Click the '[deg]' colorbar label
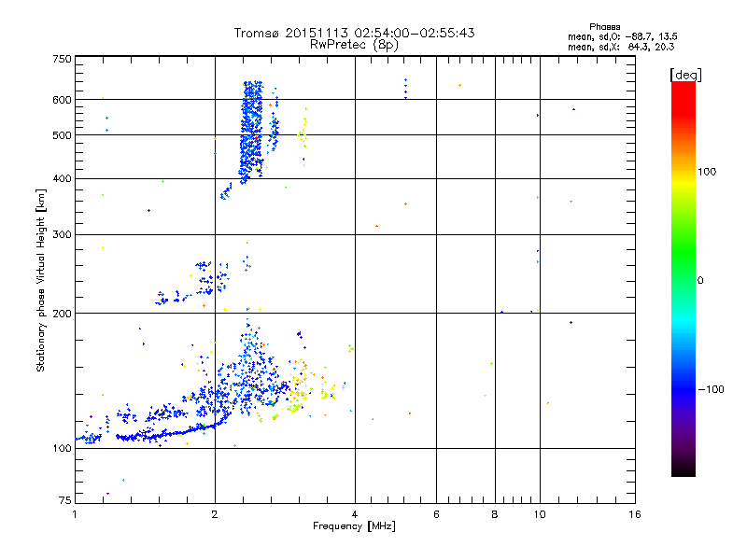 tap(685, 75)
